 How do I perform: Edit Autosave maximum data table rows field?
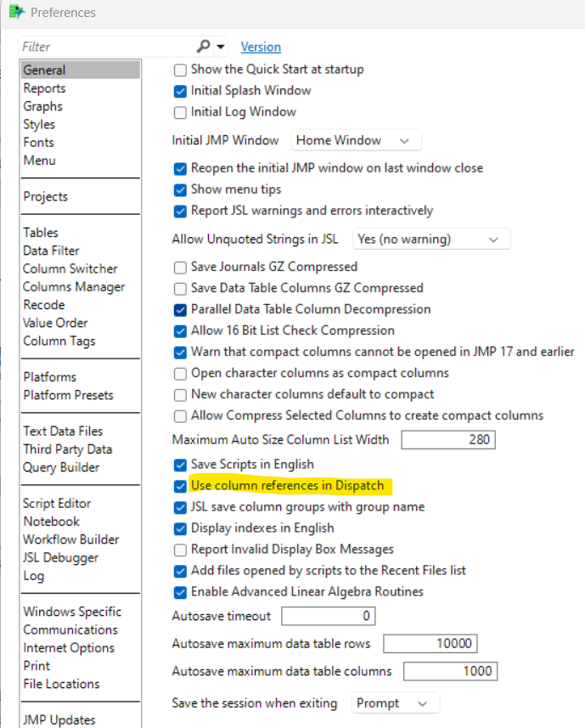coord(430,644)
